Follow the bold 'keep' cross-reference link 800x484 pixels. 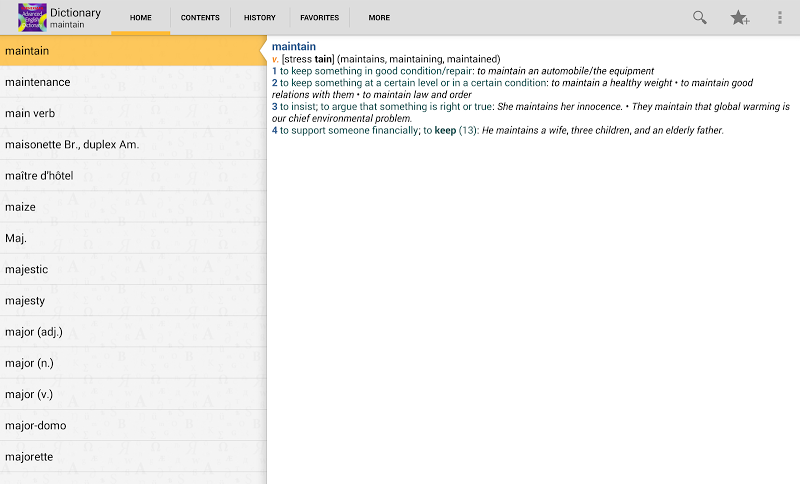pos(445,131)
